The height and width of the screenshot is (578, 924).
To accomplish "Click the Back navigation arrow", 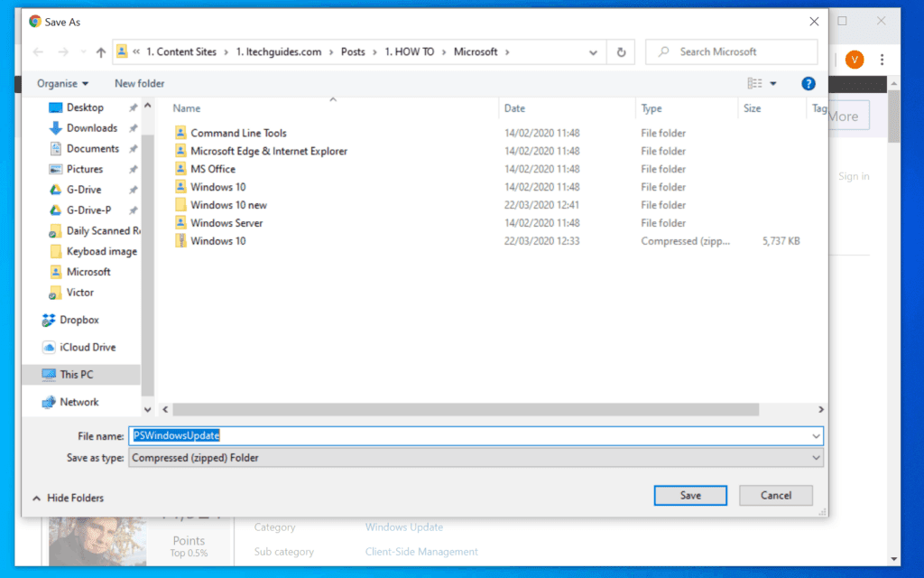I will [38, 51].
